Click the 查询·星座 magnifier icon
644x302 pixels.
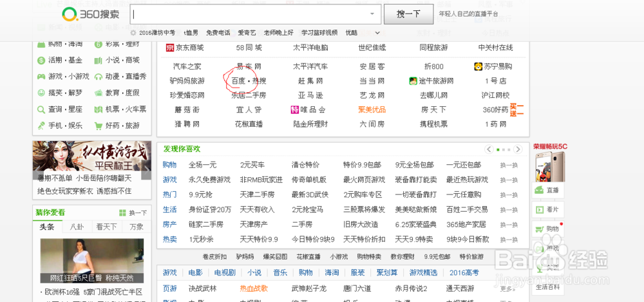coord(41,109)
